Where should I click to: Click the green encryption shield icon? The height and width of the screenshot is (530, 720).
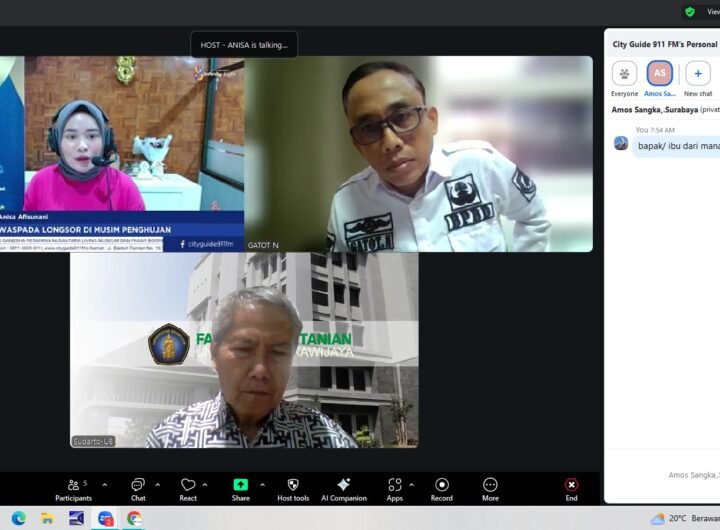(x=689, y=12)
